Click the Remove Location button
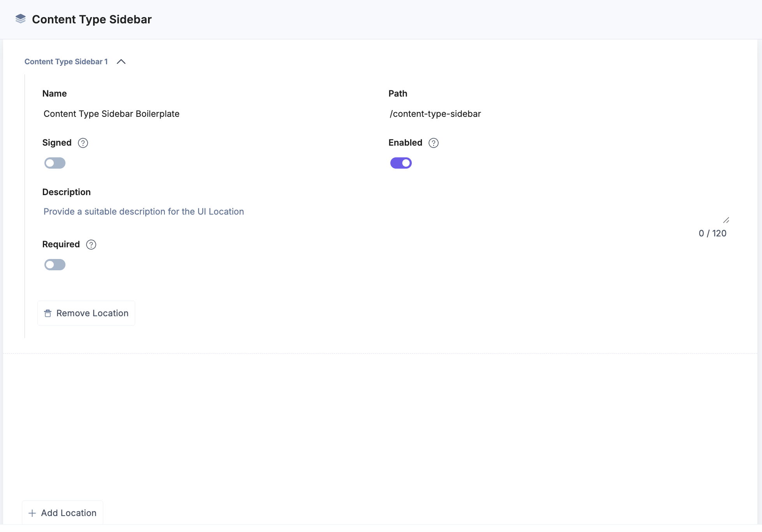 86,313
